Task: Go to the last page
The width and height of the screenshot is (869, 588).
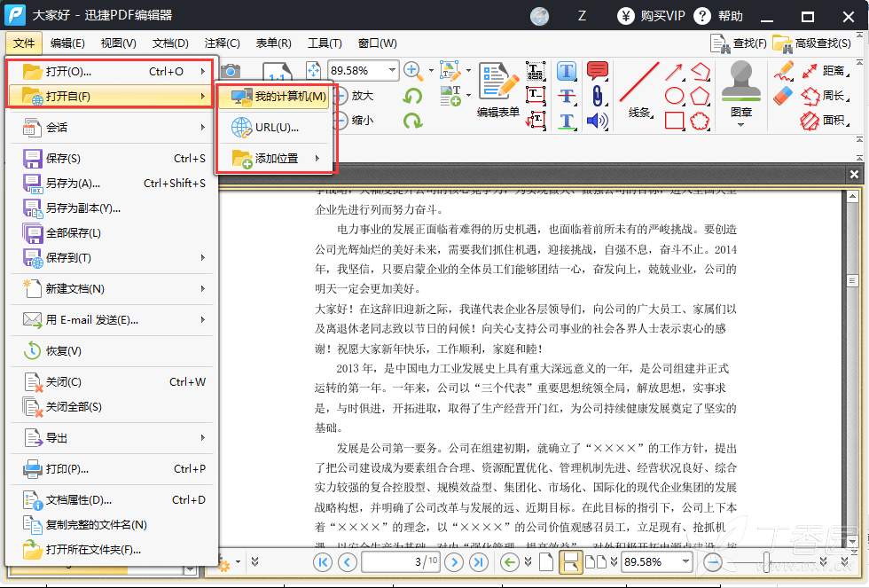Action: [479, 562]
